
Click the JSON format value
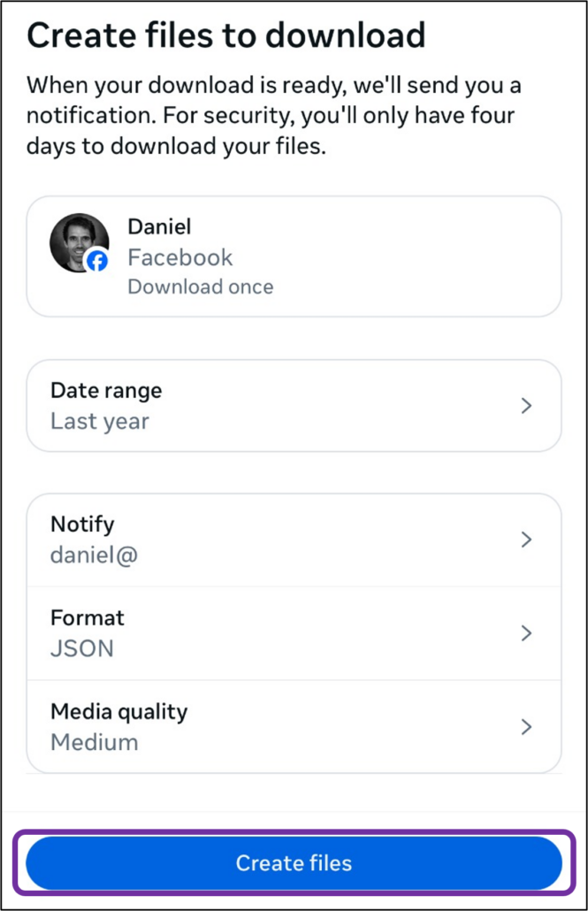[82, 648]
